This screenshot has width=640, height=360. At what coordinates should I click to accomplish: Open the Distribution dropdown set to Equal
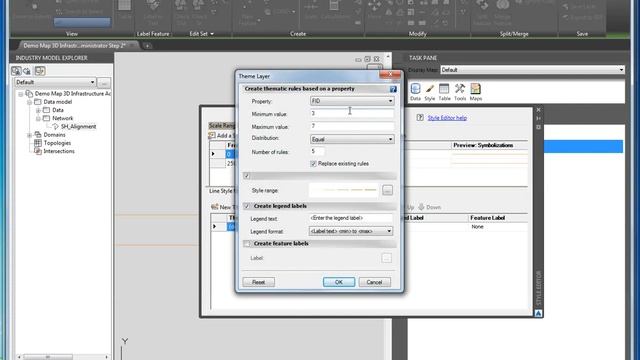click(x=352, y=139)
